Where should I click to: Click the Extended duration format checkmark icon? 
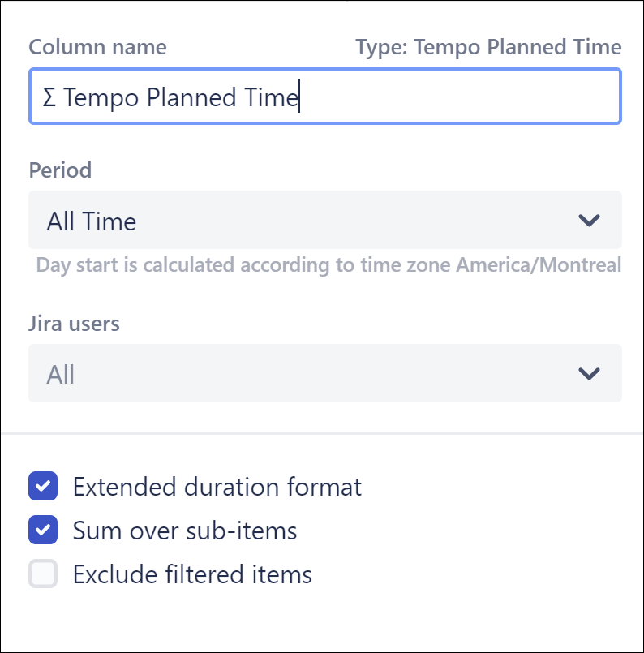tap(42, 486)
